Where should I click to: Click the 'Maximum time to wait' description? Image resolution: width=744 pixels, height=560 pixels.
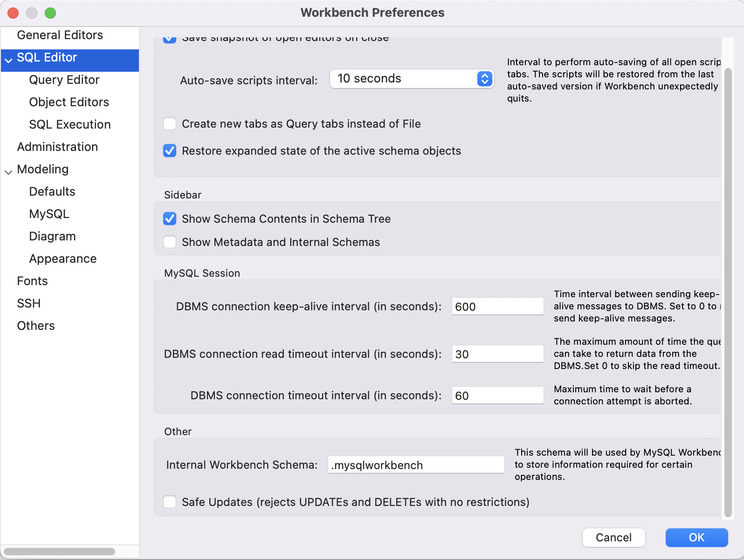tap(623, 395)
